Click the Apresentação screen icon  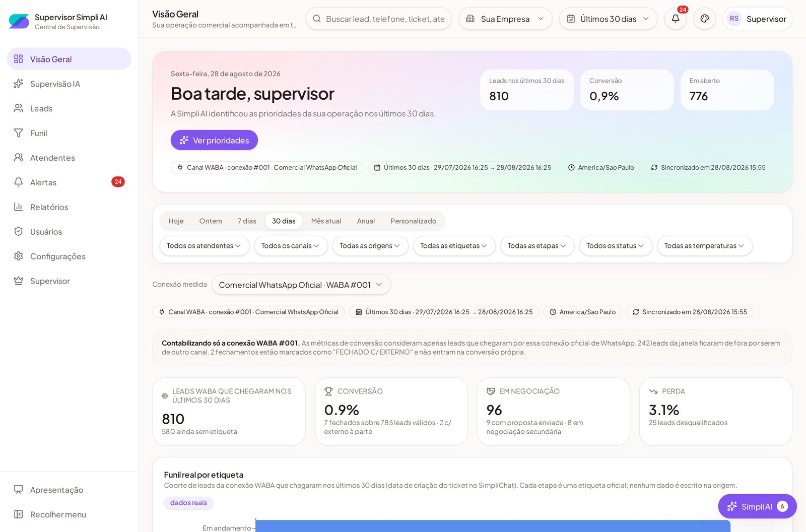19,490
